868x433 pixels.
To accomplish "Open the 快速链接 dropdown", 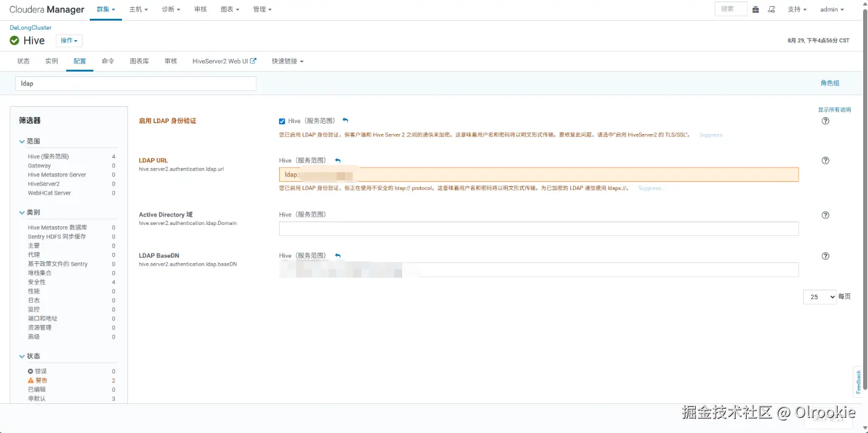I will [288, 61].
